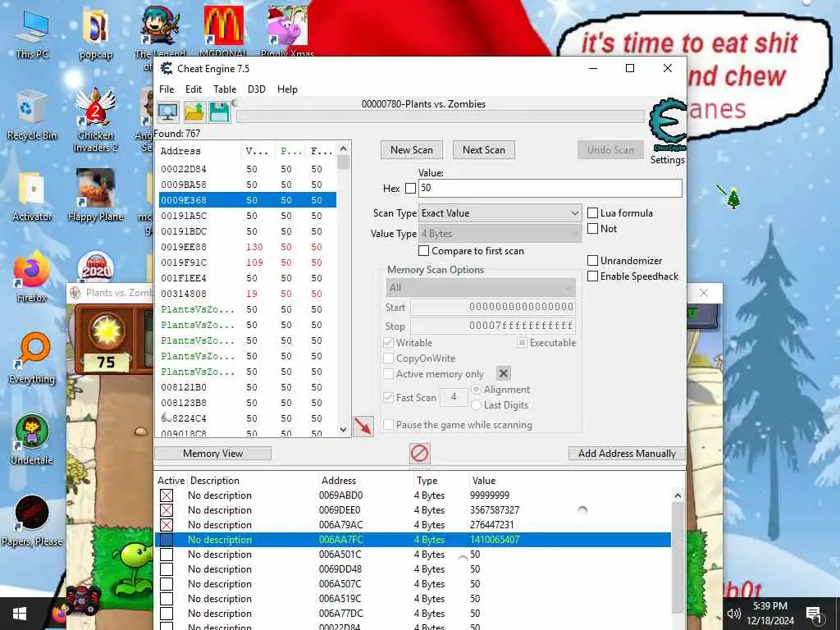Image resolution: width=840 pixels, height=630 pixels.
Task: Enable Lua formula checkbox
Action: pos(592,212)
